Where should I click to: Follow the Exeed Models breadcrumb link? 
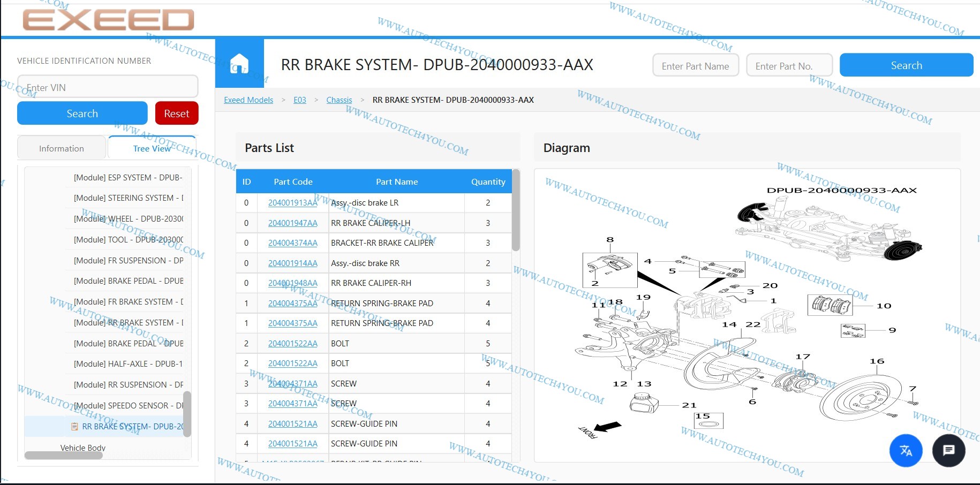pyautogui.click(x=248, y=100)
